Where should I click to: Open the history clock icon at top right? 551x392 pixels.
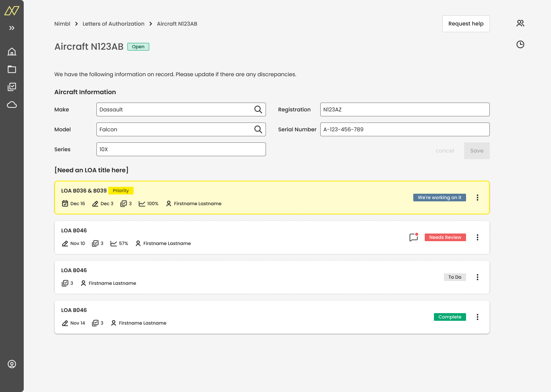(x=520, y=44)
